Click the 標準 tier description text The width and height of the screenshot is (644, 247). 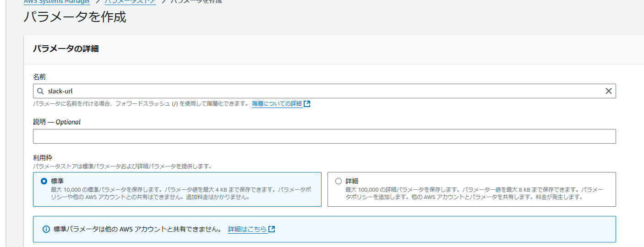click(x=181, y=193)
